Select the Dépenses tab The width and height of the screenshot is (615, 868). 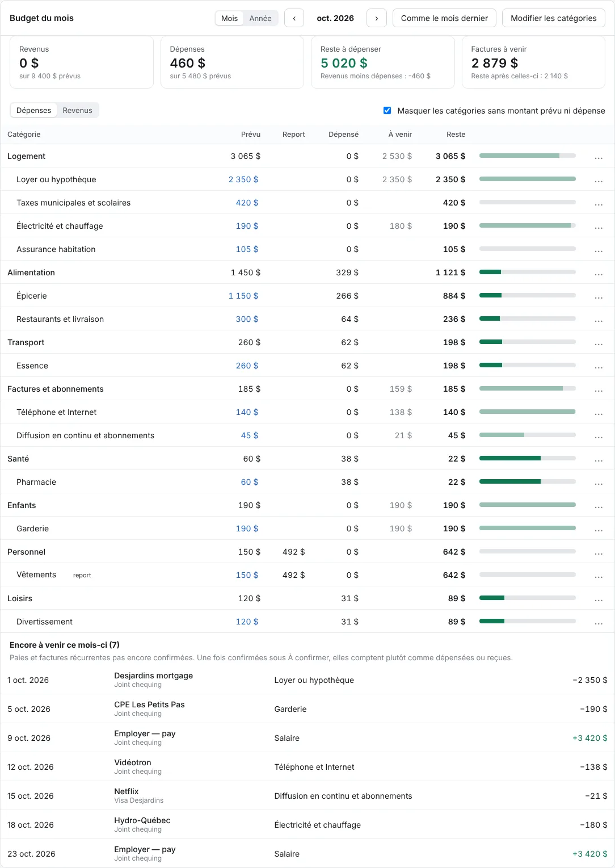click(33, 110)
